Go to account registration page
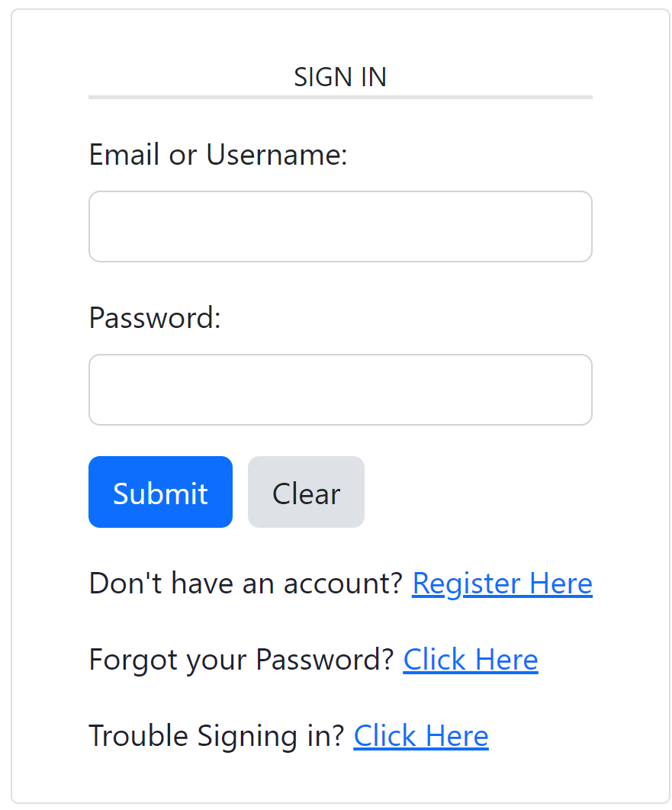 click(502, 583)
